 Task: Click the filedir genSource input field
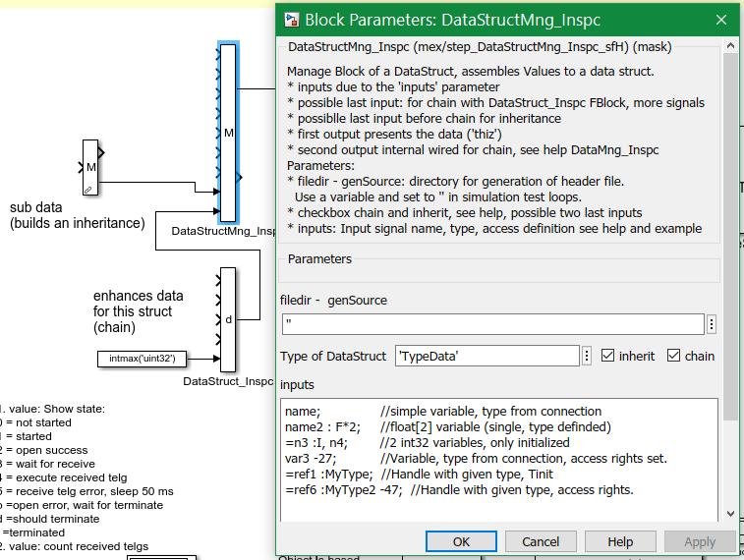493,324
